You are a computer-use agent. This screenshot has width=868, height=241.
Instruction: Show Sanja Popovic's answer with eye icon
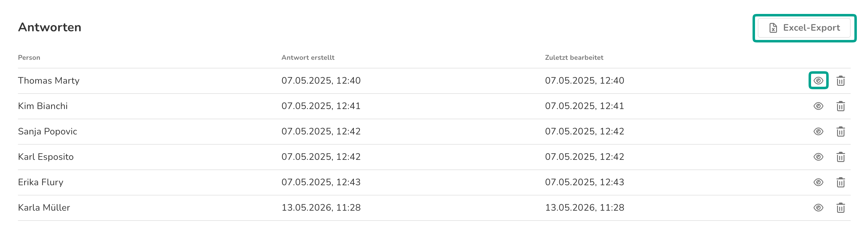[x=818, y=131]
